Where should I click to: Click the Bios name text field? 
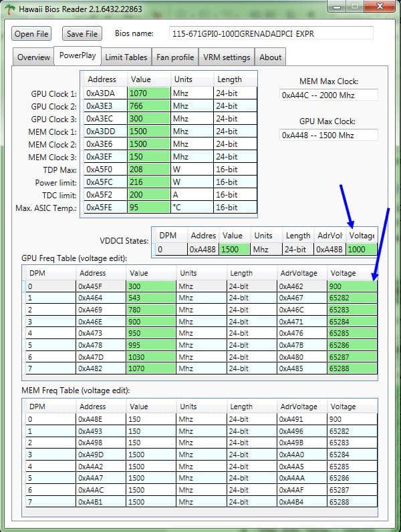click(261, 33)
